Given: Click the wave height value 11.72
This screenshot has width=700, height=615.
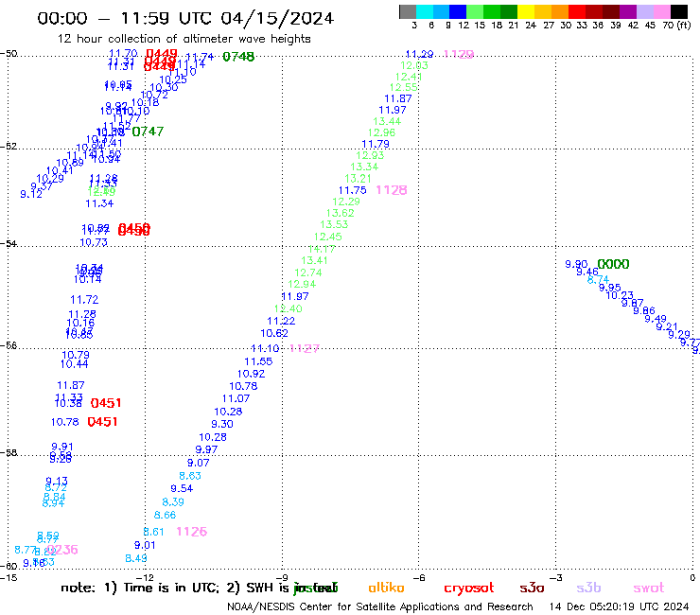Looking at the screenshot, I should point(84,300).
